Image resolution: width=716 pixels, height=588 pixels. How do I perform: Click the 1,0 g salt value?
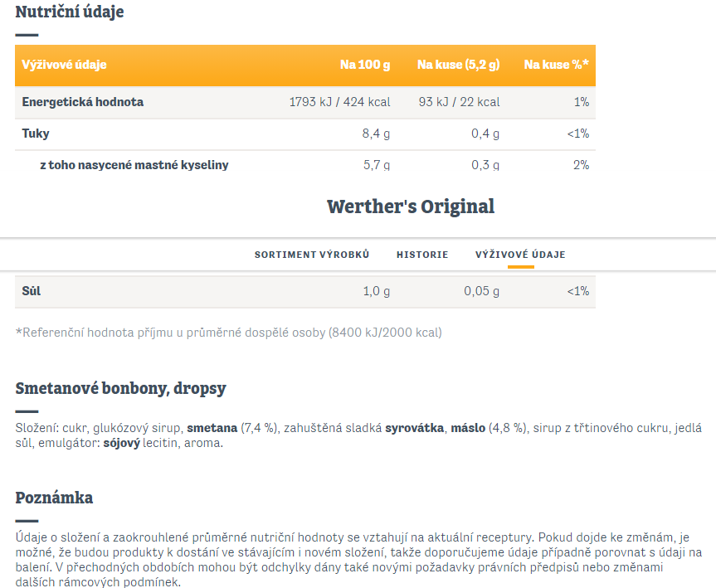point(377,291)
